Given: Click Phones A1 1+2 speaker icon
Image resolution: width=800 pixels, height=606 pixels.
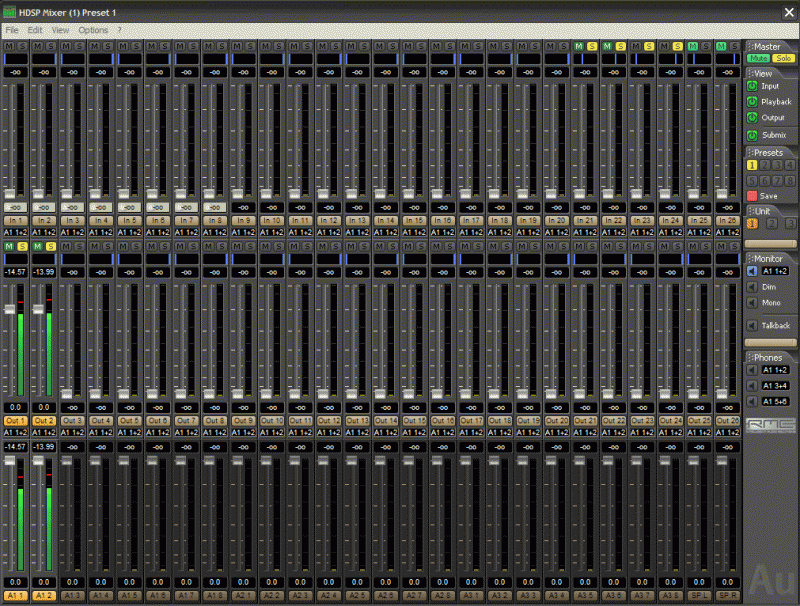Looking at the screenshot, I should pyautogui.click(x=752, y=370).
